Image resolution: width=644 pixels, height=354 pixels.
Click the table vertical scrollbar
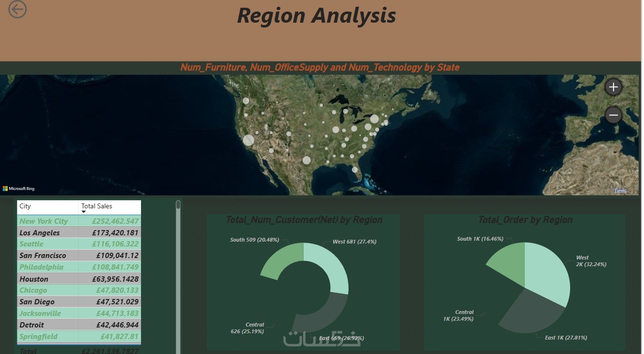click(x=178, y=275)
